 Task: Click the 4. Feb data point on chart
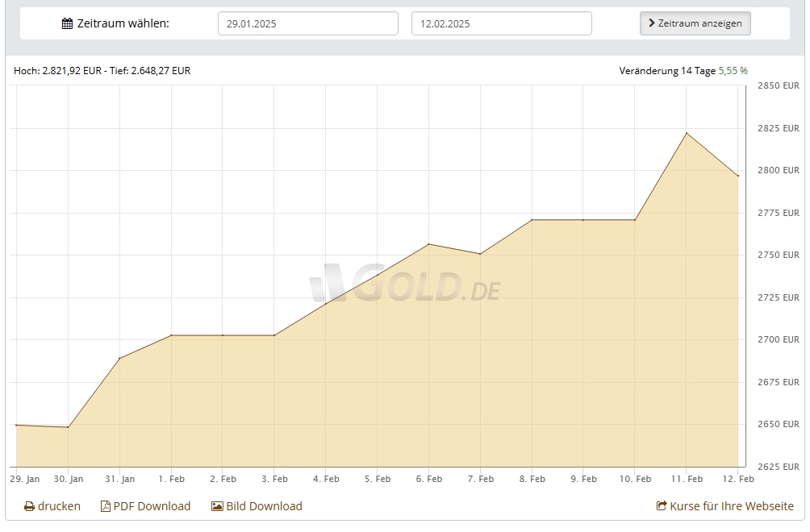point(325,303)
